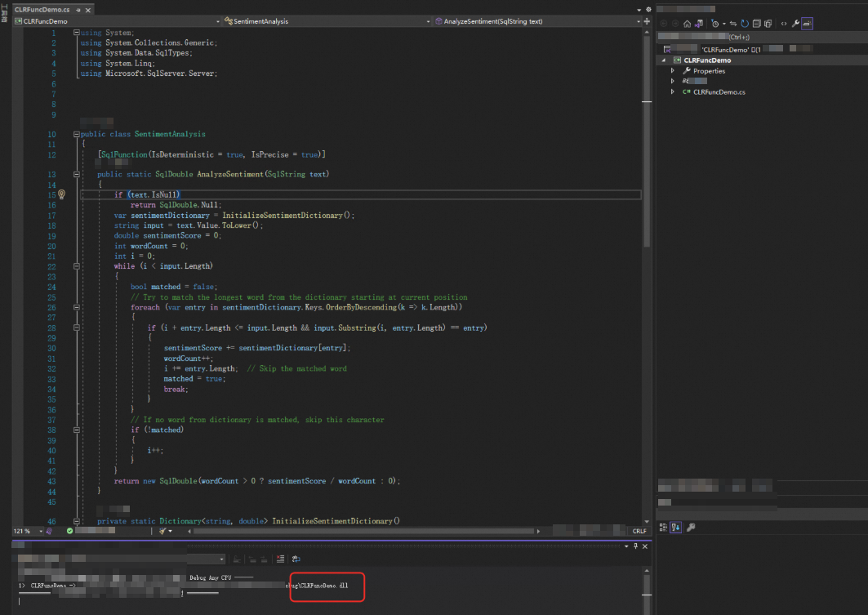
Task: Select CLRFuncDemo project in Solution Explorer
Action: 707,60
